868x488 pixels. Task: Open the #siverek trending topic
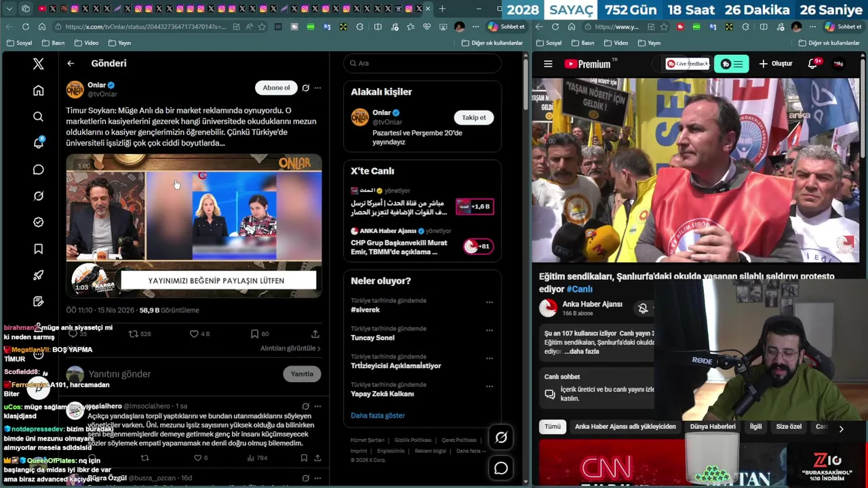pos(366,310)
